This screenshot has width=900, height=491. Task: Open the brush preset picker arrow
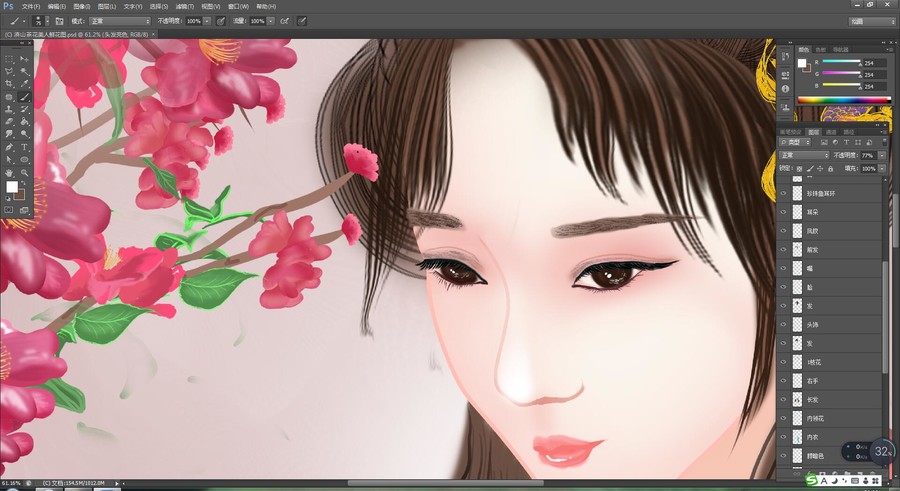tap(47, 21)
